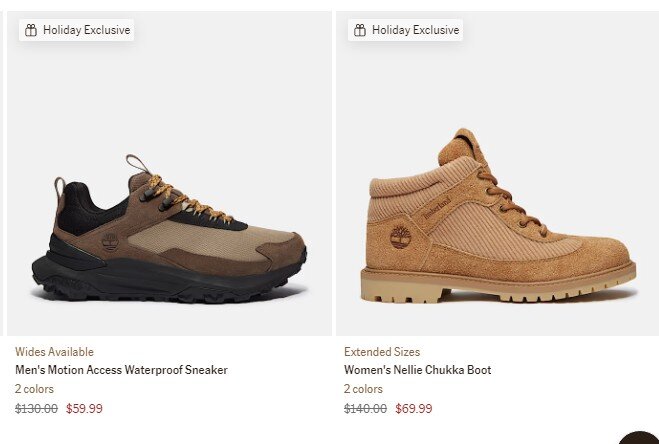Click the gift icon on the sneaker badge
The width and height of the screenshot is (659, 444).
pyautogui.click(x=30, y=30)
